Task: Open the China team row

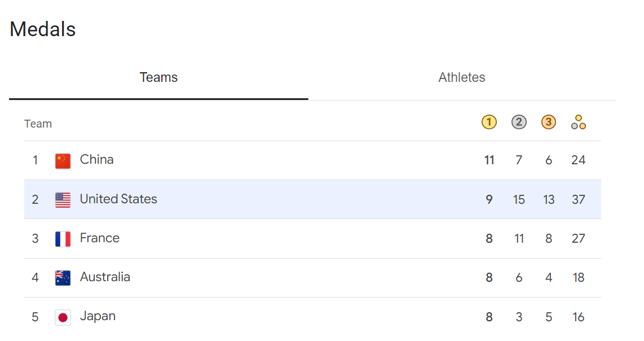Action: click(x=312, y=160)
